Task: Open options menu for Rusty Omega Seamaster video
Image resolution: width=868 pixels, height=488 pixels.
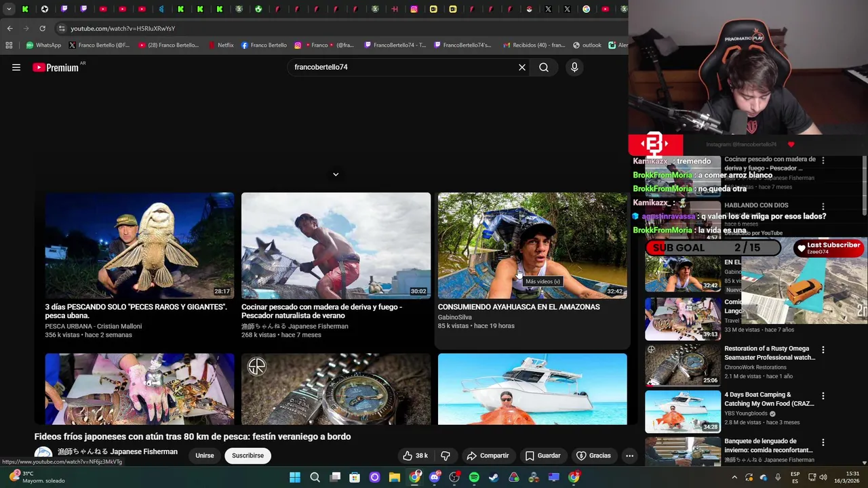Action: click(823, 350)
